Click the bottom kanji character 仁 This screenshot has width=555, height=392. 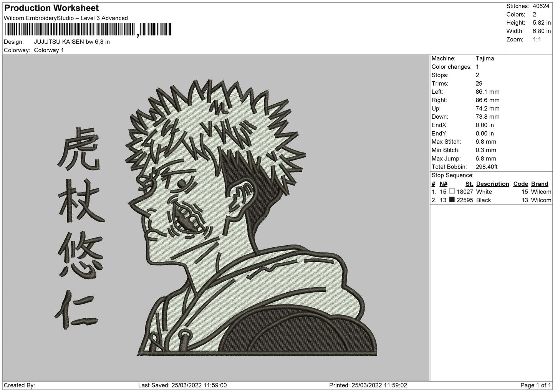click(76, 309)
